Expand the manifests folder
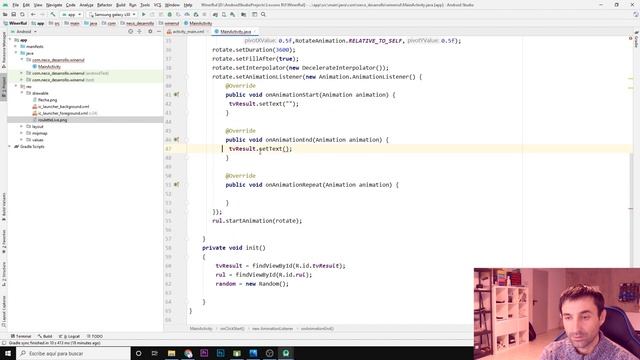This screenshot has height=360, width=640. click(x=16, y=47)
